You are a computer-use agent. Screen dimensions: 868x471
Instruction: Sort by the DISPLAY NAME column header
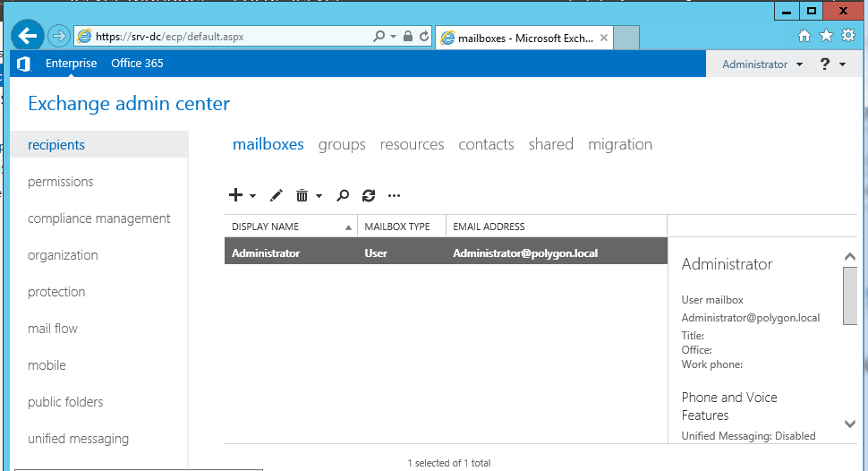click(x=291, y=226)
